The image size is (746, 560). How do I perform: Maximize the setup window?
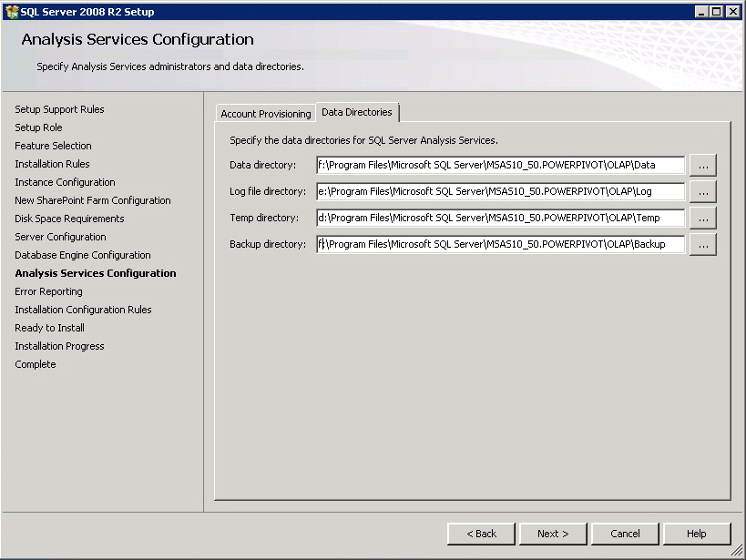(717, 12)
